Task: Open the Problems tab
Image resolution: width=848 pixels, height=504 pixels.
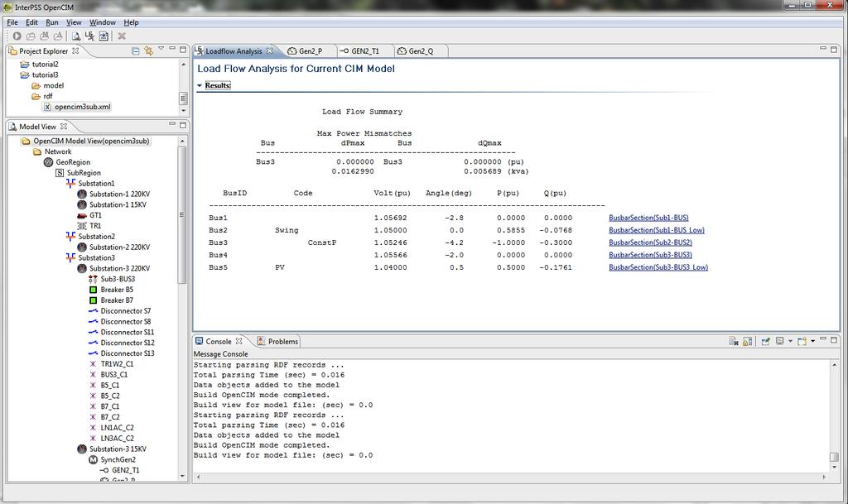Action: (277, 342)
